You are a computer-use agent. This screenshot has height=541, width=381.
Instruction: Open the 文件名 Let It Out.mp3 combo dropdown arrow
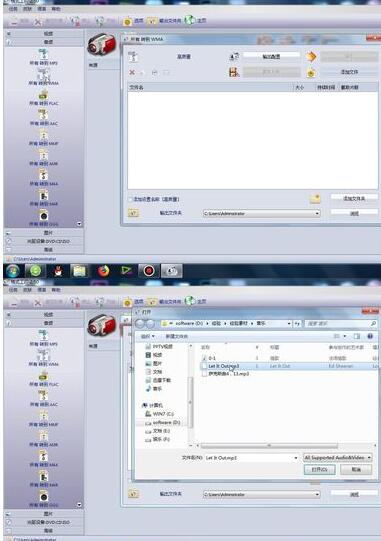tap(296, 458)
